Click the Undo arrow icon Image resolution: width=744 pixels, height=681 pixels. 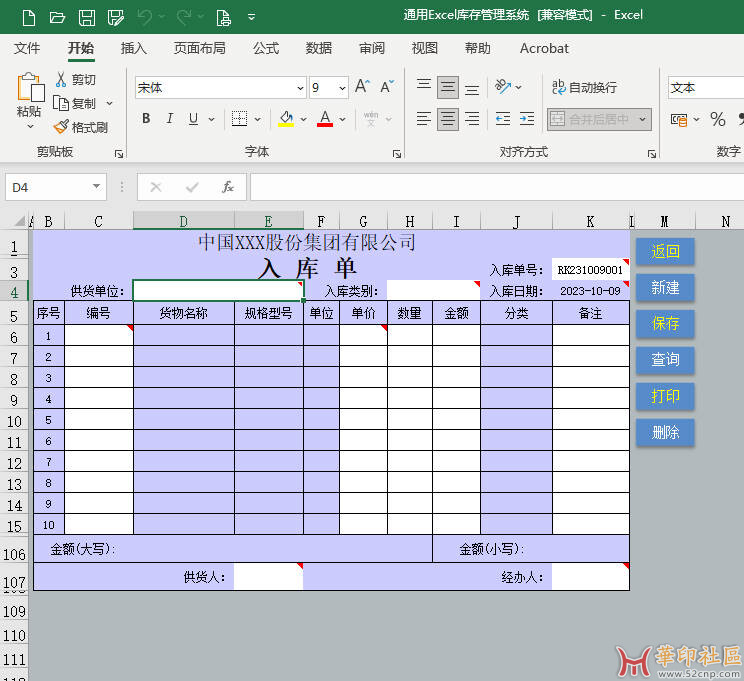pos(145,18)
